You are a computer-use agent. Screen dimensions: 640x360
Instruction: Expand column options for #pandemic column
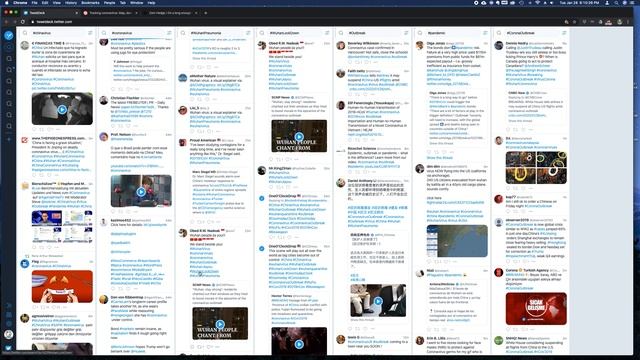click(485, 33)
